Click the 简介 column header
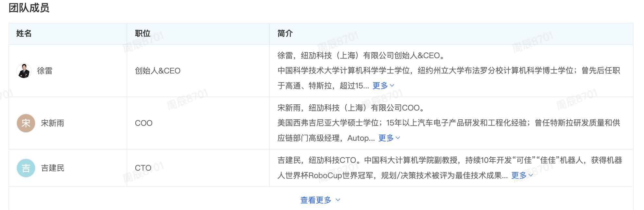This screenshot has width=644, height=210. 285,33
